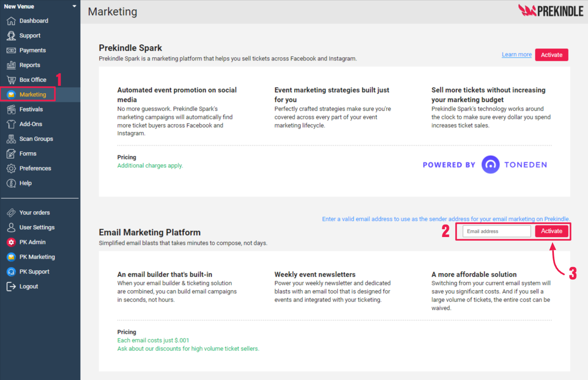Click the sender address instruction text
This screenshot has height=380, width=588.
pos(446,219)
